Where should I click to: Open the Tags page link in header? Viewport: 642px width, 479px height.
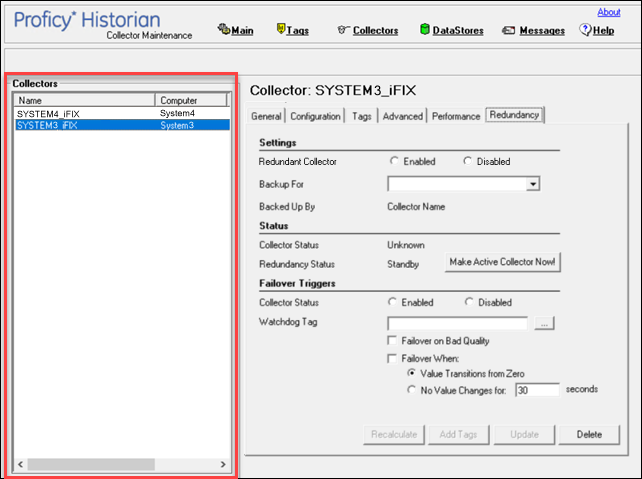point(298,31)
